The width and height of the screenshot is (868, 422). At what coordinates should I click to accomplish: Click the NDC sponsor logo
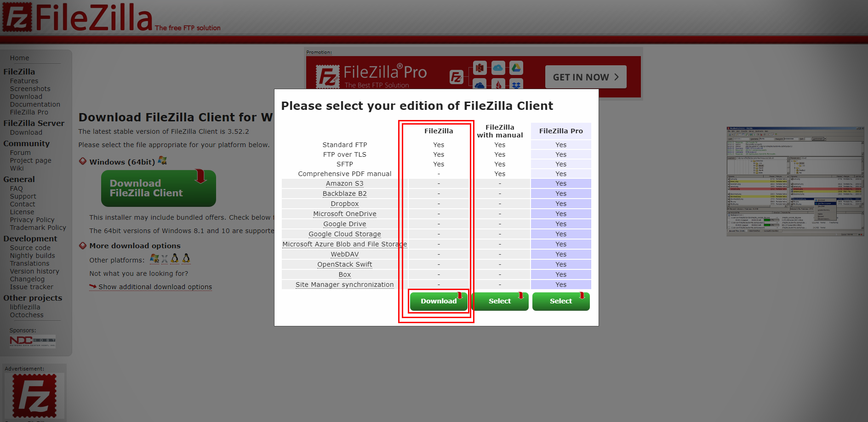coord(33,341)
